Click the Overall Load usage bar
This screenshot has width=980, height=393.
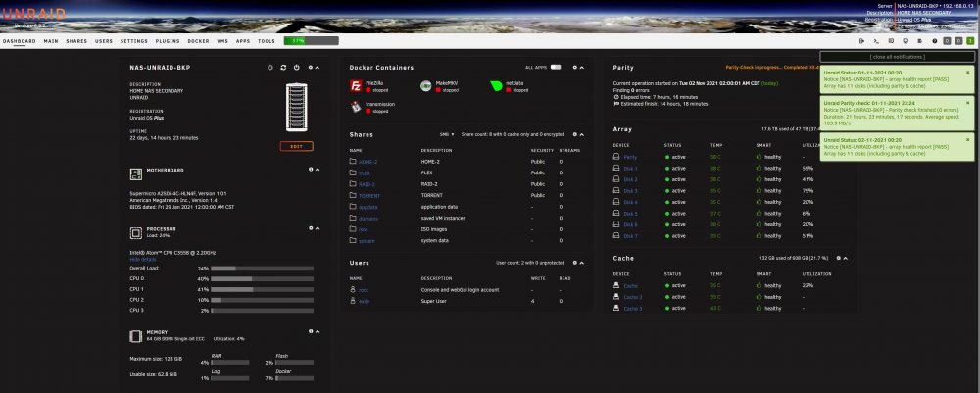coord(262,268)
